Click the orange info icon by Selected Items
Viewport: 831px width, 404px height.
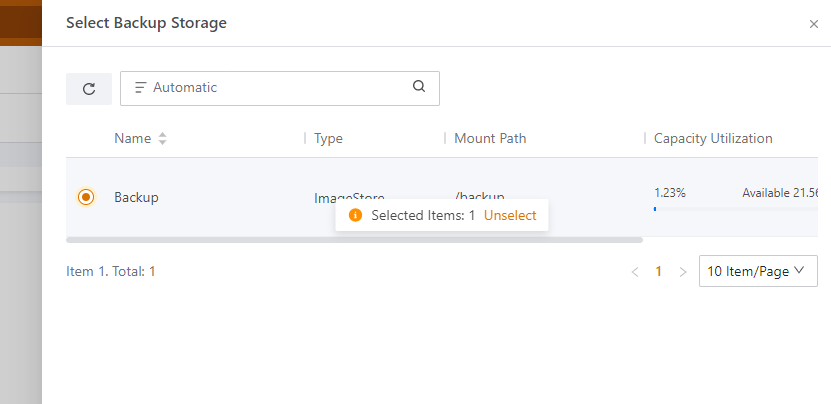tap(354, 215)
